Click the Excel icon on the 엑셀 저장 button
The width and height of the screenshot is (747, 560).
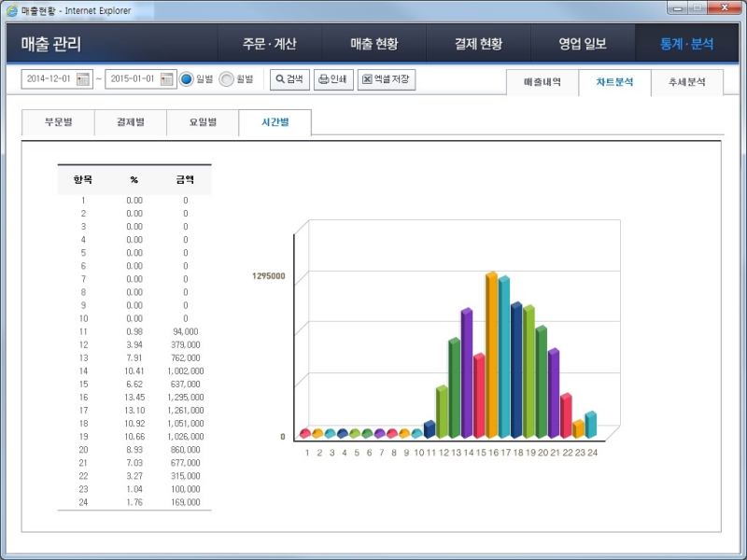[x=365, y=79]
